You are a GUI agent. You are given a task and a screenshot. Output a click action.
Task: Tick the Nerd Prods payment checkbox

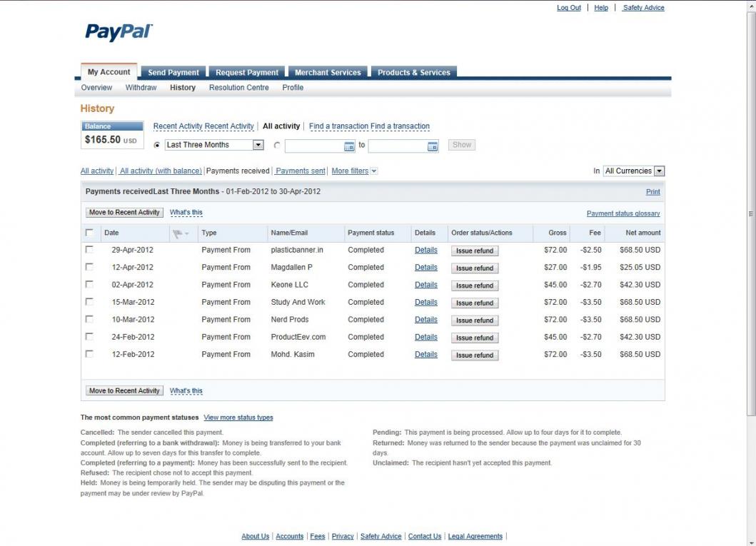click(89, 319)
